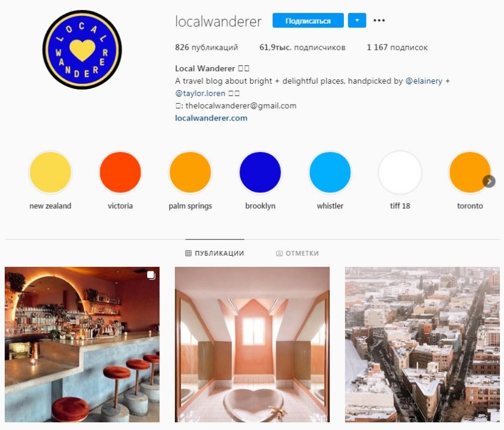This screenshot has height=430, width=504.
Task: View the 61,9тыс. подписчиков followers list
Action: point(302,47)
